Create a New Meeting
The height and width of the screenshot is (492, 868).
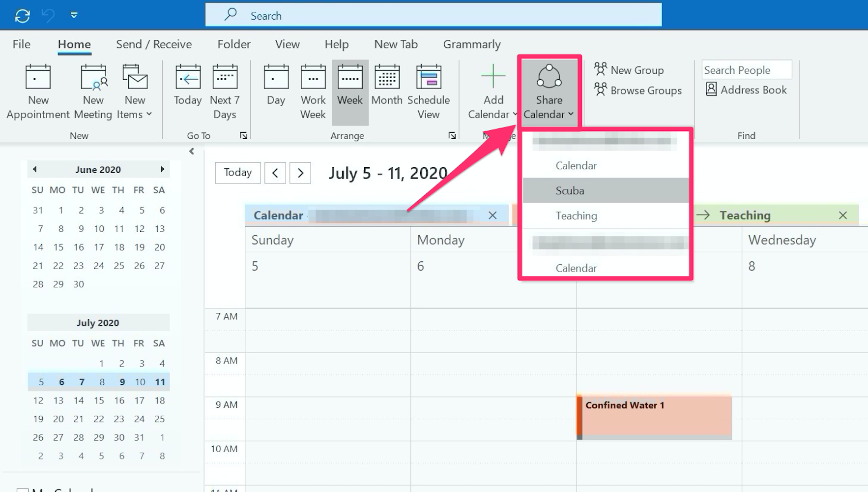tap(93, 92)
